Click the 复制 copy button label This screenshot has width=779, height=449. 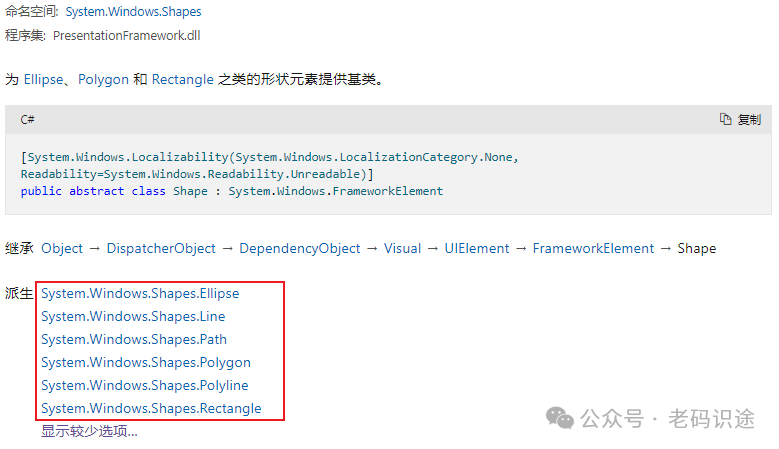749,120
